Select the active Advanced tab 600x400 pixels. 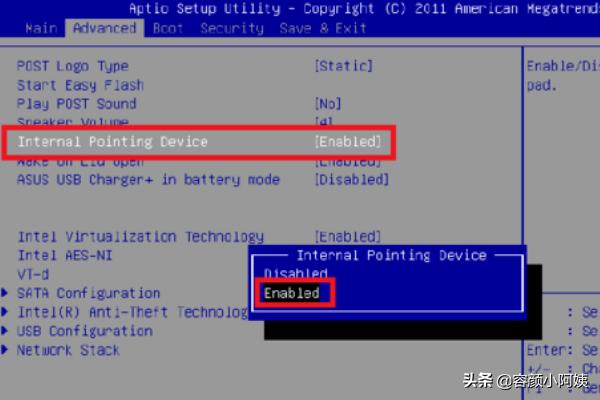104,28
